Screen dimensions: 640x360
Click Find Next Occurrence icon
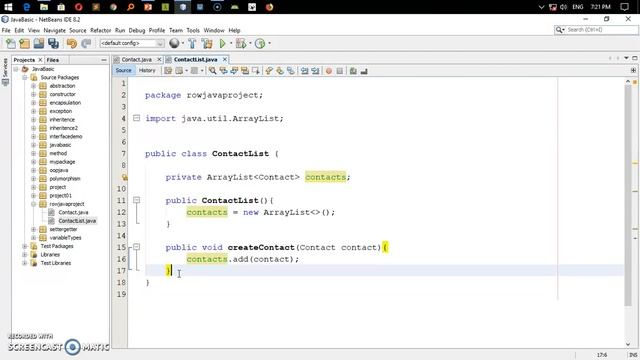(234, 71)
